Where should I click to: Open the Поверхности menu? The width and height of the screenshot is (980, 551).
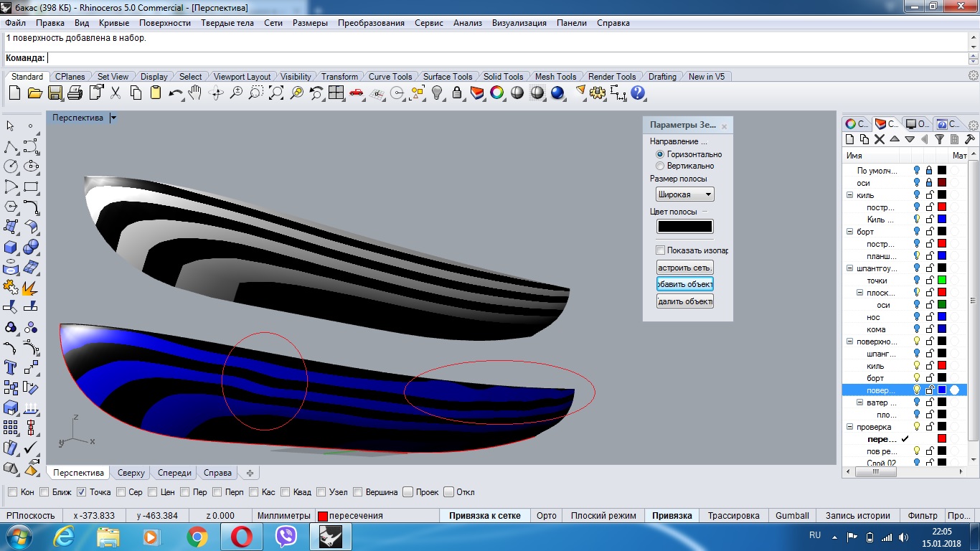(165, 23)
